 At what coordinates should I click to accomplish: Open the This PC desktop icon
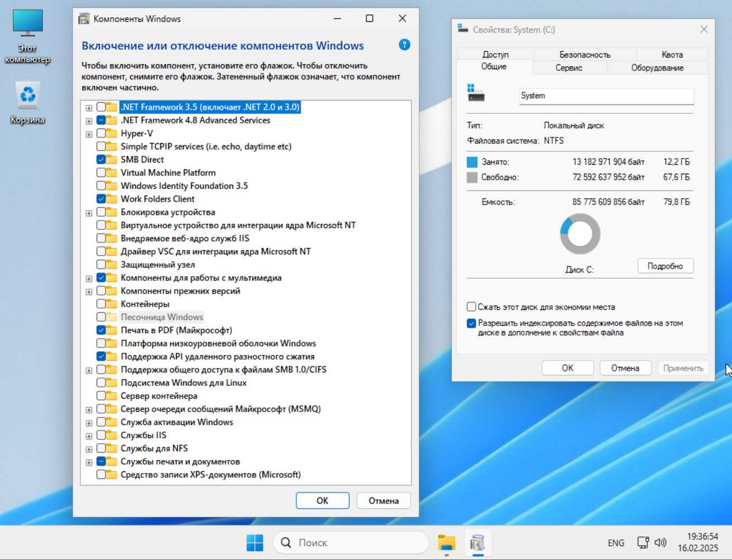(27, 37)
